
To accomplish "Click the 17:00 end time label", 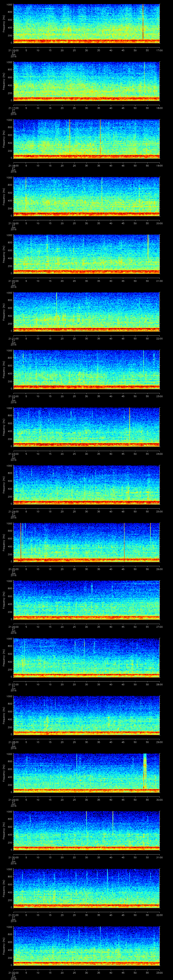I will [159, 50].
